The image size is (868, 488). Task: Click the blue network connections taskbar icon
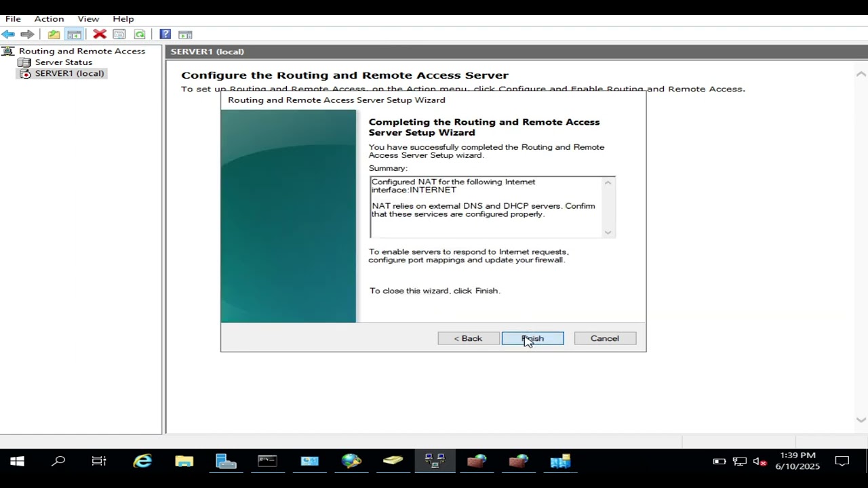click(560, 462)
